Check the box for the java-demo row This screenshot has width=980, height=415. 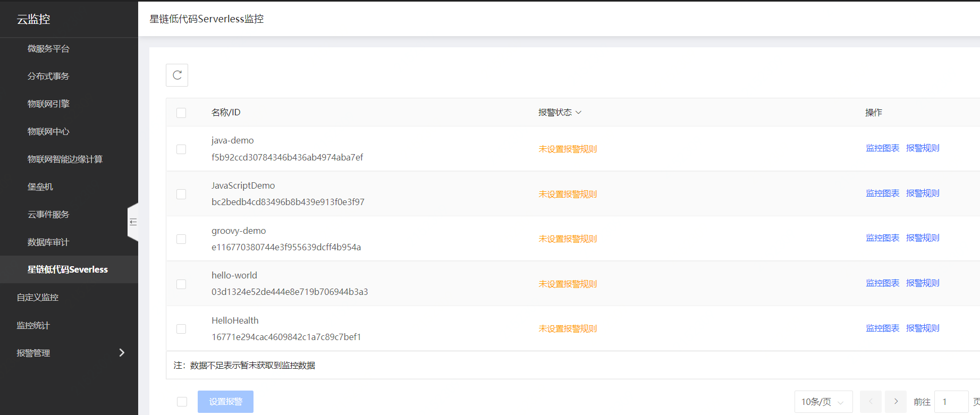pos(181,149)
